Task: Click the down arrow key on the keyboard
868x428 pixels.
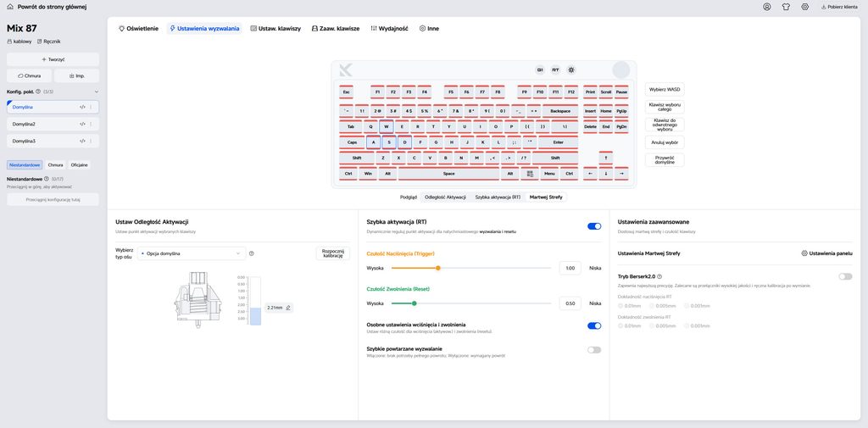Action: pyautogui.click(x=605, y=174)
